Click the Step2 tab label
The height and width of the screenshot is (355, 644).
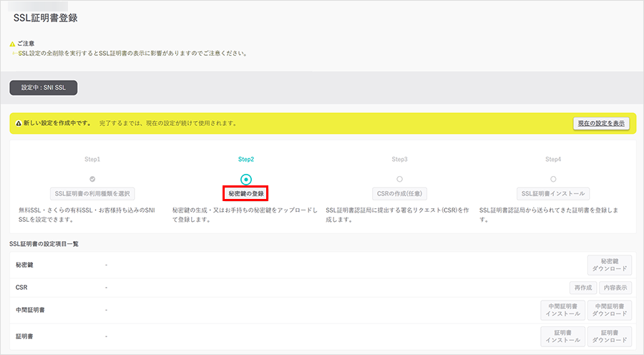tap(246, 159)
